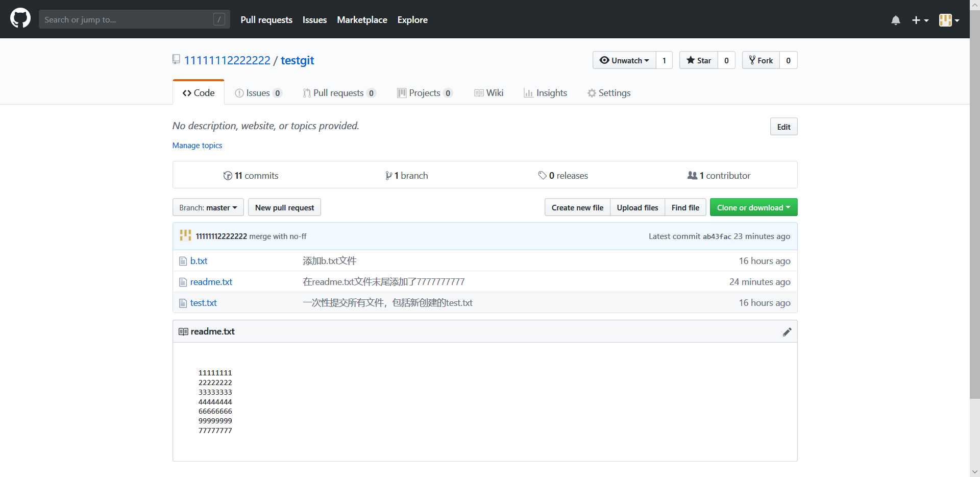Open the readme.txt file in list

[211, 281]
